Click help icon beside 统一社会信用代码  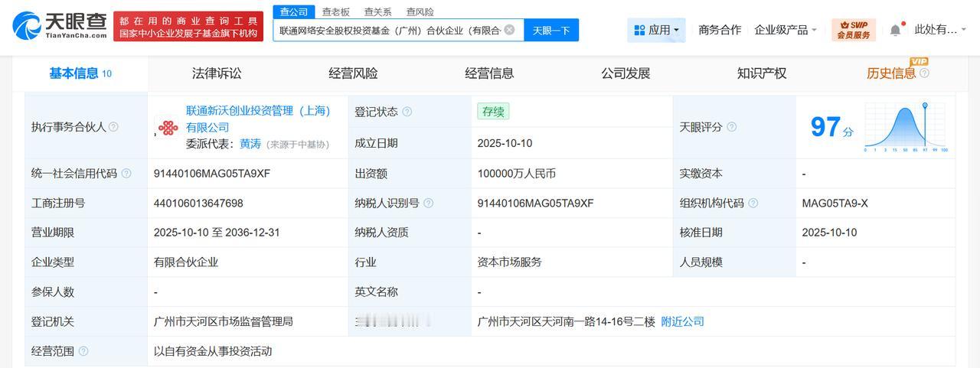pyautogui.click(x=126, y=174)
